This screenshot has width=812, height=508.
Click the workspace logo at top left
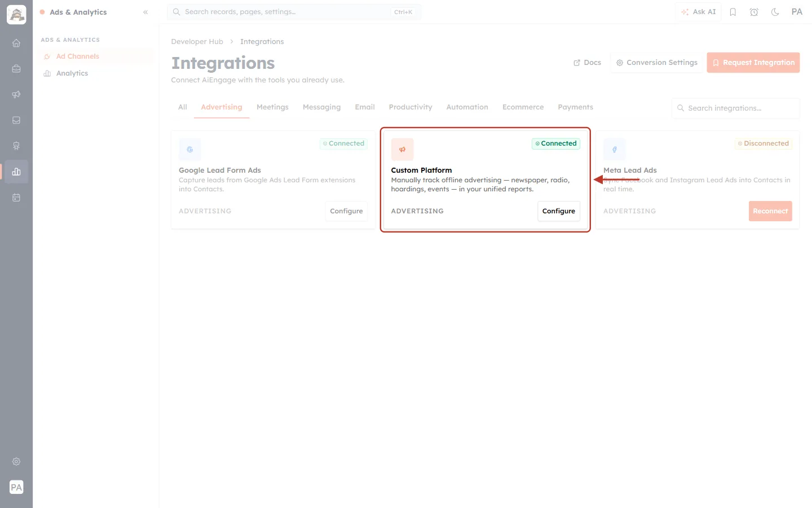[x=16, y=15]
